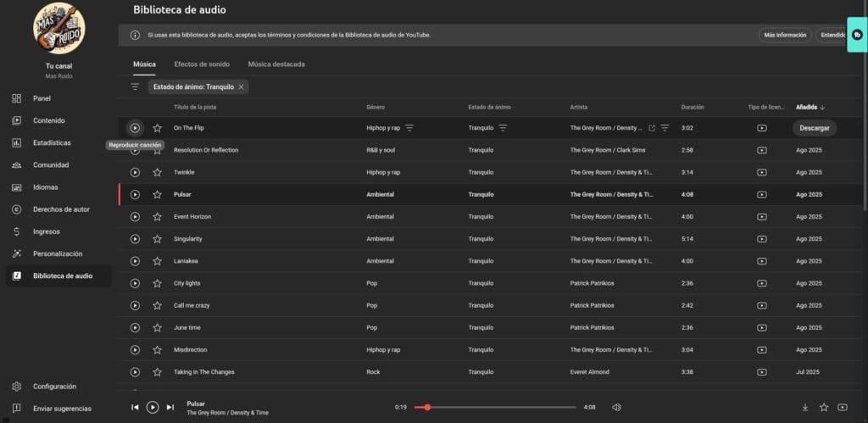Play the track Laniakea
Viewport: 868px width, 423px height.
point(135,261)
